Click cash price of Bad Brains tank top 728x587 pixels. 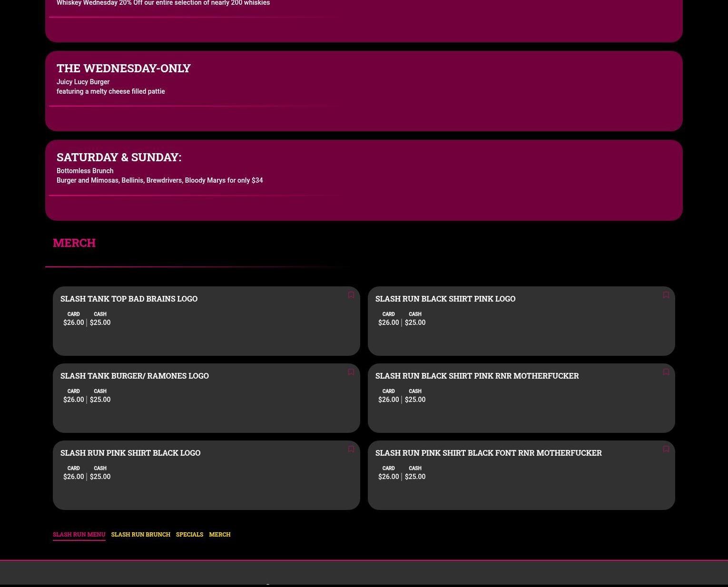100,323
